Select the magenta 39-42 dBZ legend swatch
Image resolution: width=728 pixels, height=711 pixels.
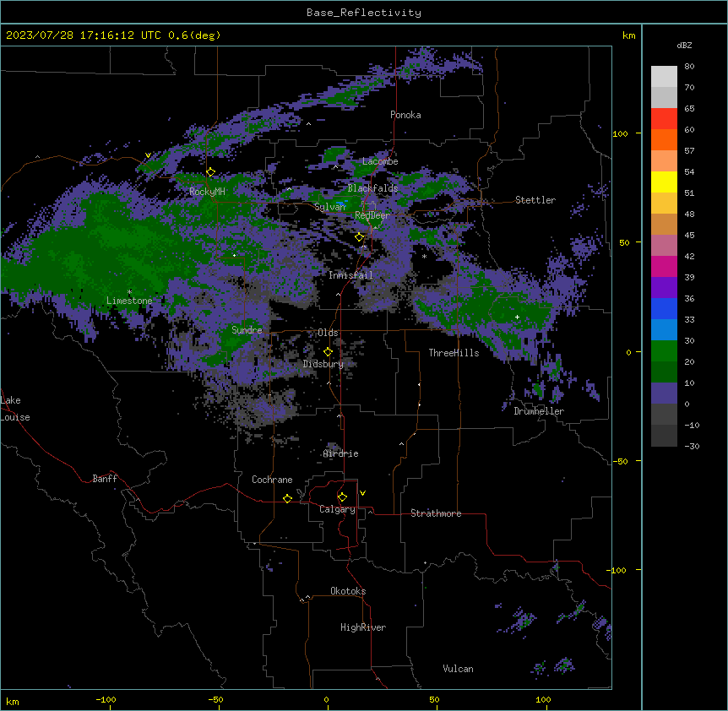[664, 266]
